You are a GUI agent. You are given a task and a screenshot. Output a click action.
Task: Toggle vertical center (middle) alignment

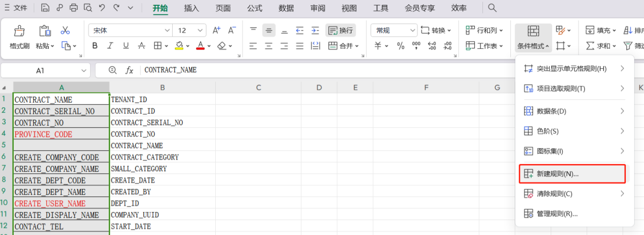pos(269,31)
